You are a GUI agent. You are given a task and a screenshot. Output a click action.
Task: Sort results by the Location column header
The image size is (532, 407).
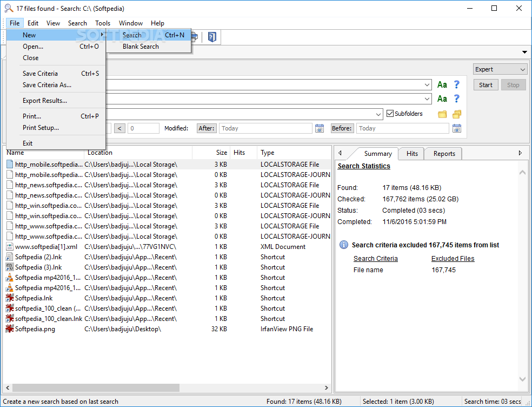pos(138,153)
